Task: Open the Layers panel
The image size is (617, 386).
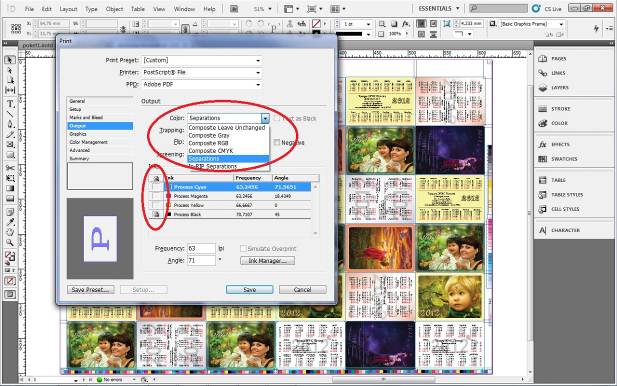Action: (x=553, y=88)
